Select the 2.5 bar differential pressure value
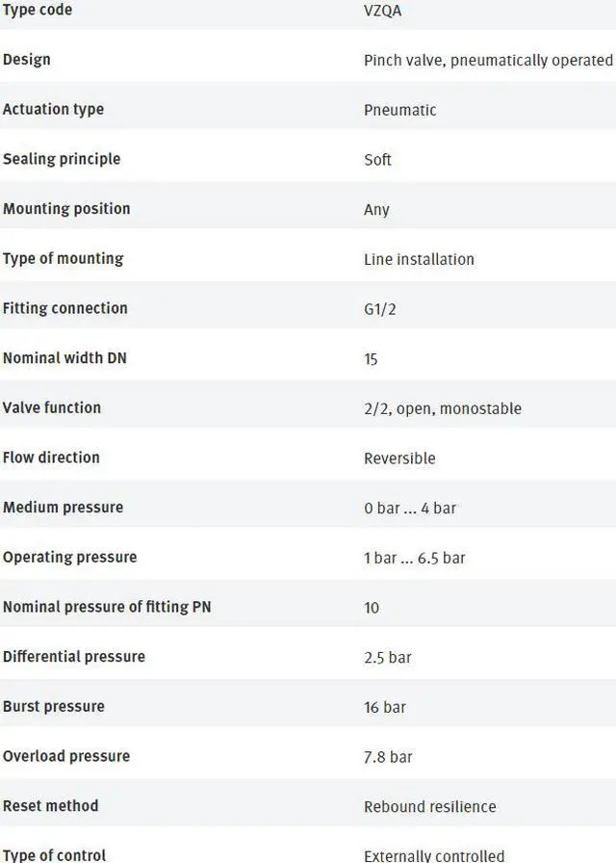Image resolution: width=616 pixels, height=863 pixels. click(387, 657)
